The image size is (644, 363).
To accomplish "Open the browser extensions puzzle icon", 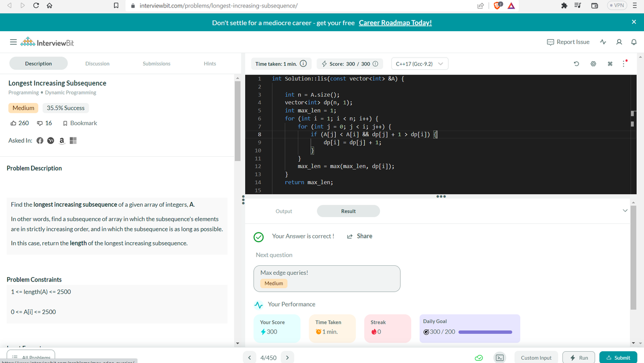I will coord(565,5).
